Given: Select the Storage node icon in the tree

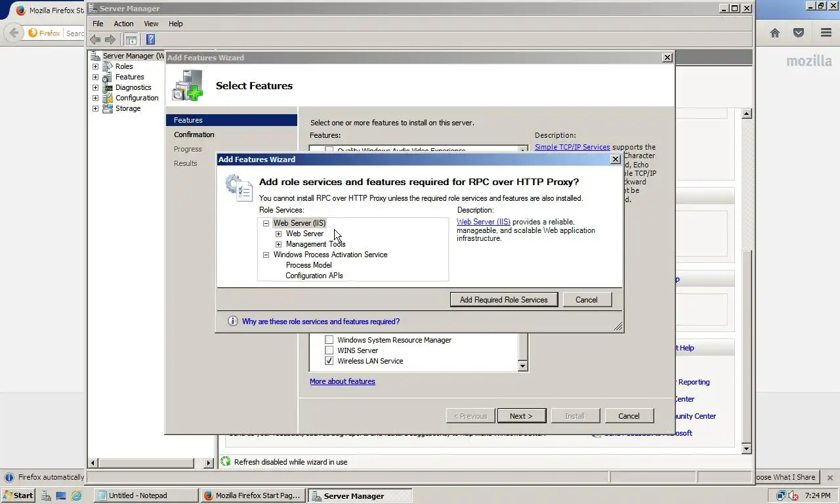Looking at the screenshot, I should point(108,108).
